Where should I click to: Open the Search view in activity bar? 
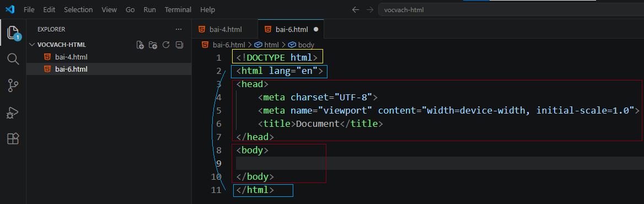(13, 59)
